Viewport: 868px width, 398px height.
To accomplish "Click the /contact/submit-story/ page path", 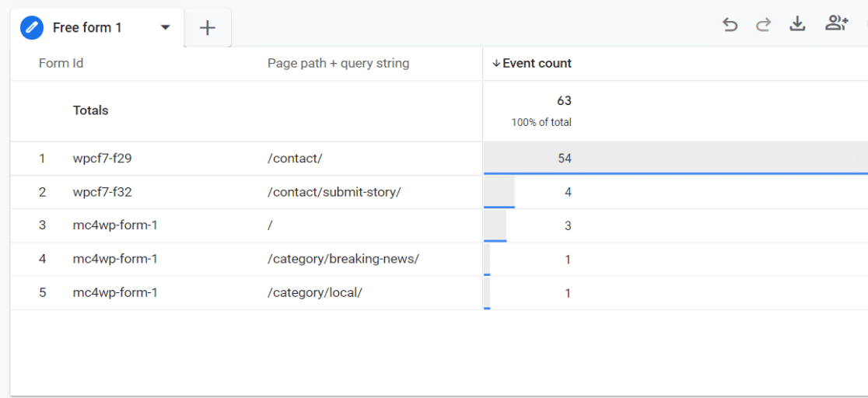I will pyautogui.click(x=334, y=192).
